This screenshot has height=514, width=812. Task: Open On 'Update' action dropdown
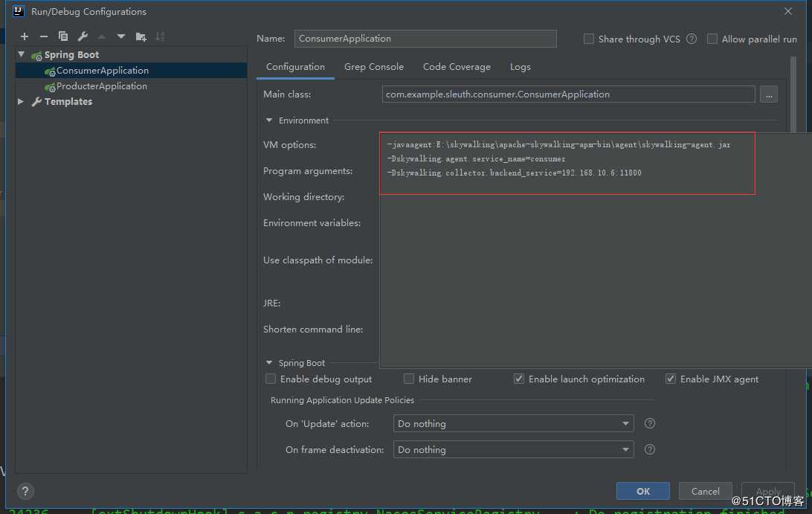click(513, 423)
